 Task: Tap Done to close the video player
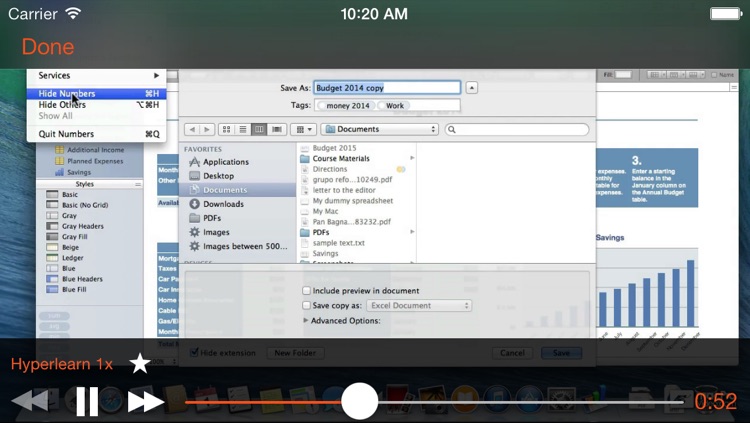click(x=48, y=47)
